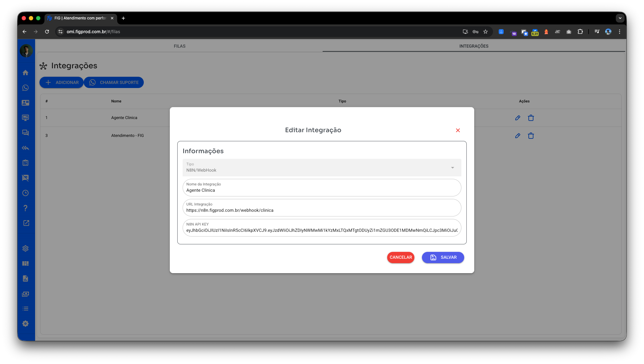Open the clock schedule sidebar icon

(x=26, y=193)
